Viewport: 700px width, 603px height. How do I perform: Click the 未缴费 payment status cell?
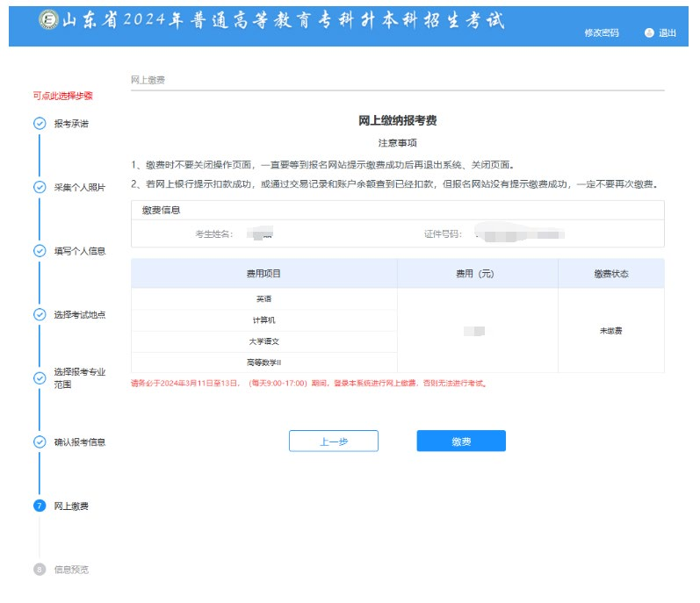click(610, 331)
